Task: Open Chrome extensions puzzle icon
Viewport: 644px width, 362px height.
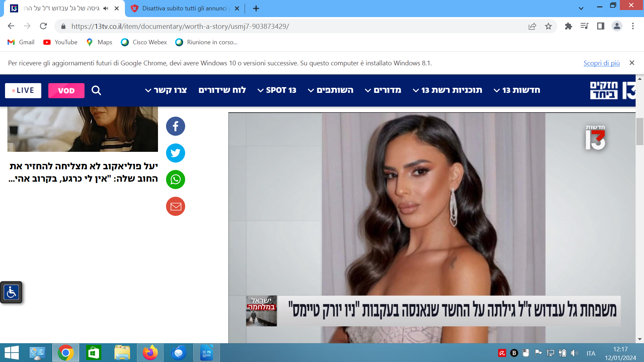Action: click(x=568, y=26)
